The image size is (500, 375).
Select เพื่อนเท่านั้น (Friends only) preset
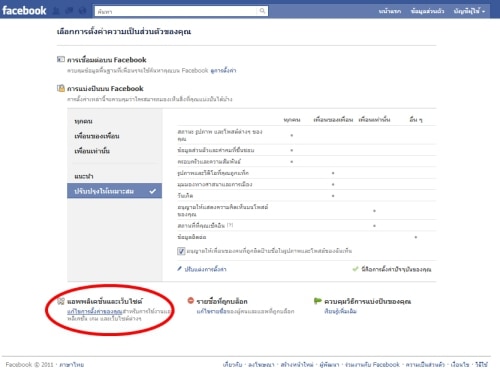(92, 151)
